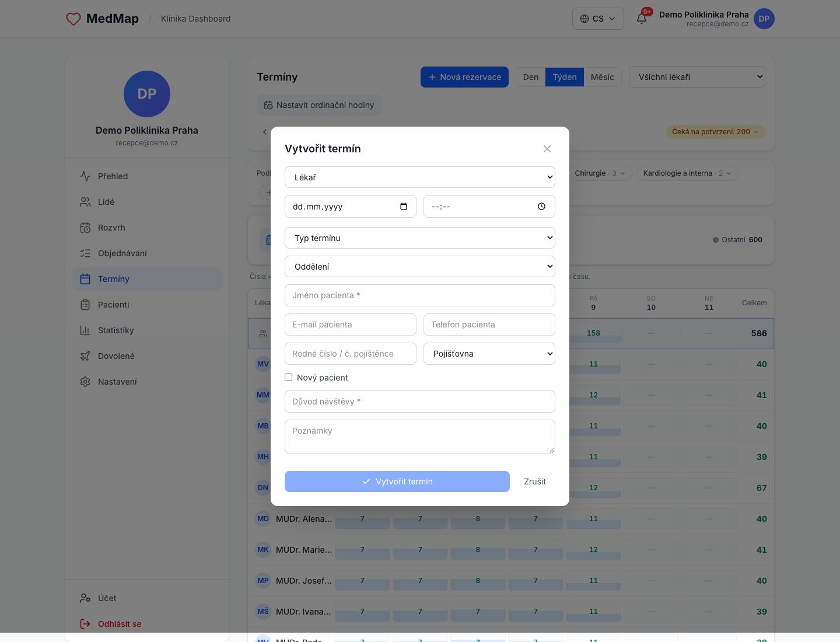Tick the Nový pacient checkbox
The height and width of the screenshot is (642, 840).
(x=288, y=378)
